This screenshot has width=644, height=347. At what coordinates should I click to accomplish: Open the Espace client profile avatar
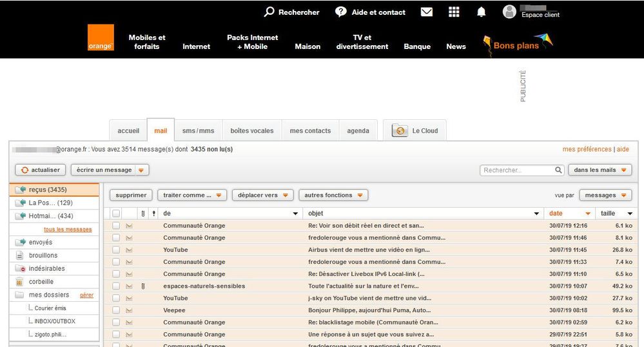point(509,12)
